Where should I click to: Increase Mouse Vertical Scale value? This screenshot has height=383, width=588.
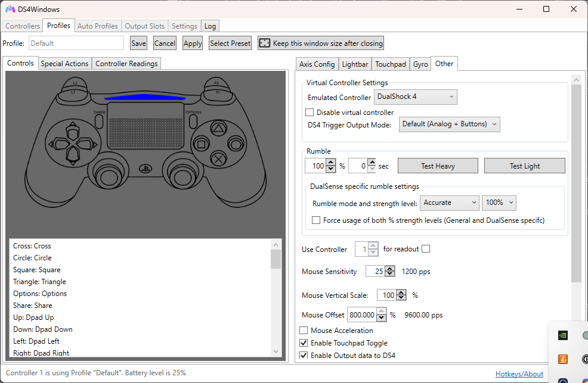(x=401, y=292)
